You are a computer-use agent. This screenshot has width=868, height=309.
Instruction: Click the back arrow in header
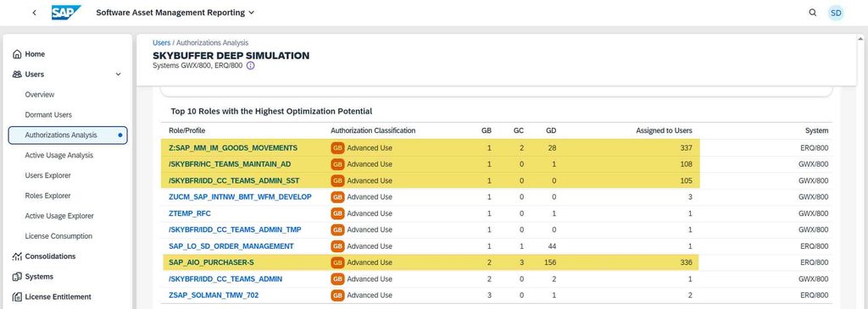pos(34,13)
